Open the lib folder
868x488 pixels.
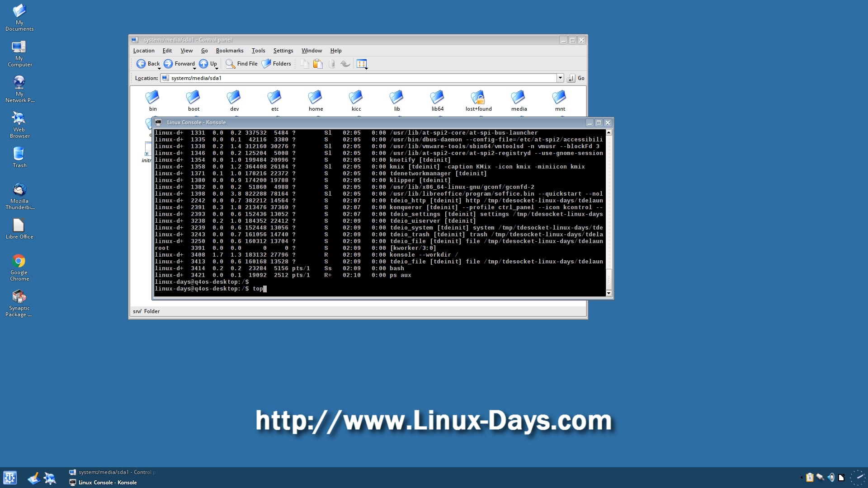pyautogui.click(x=397, y=101)
